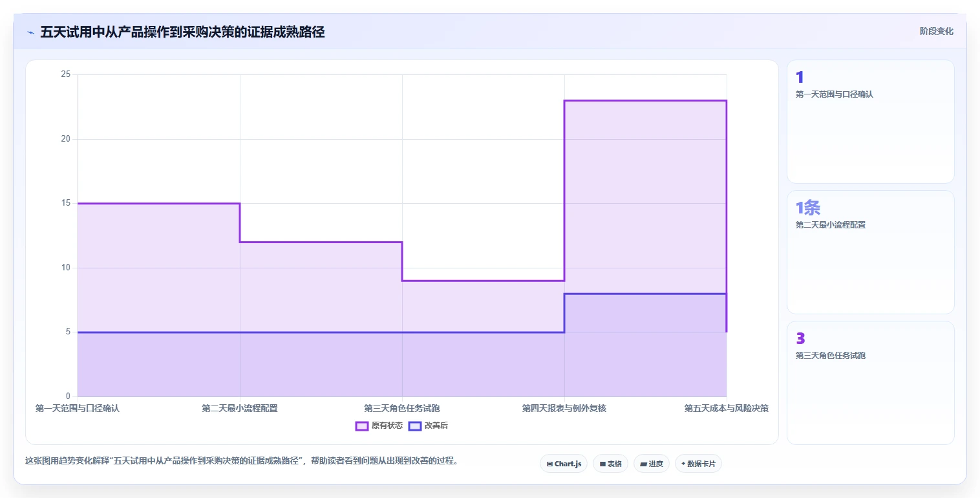
Task: Select the Chart.js tag chip
Action: [564, 464]
